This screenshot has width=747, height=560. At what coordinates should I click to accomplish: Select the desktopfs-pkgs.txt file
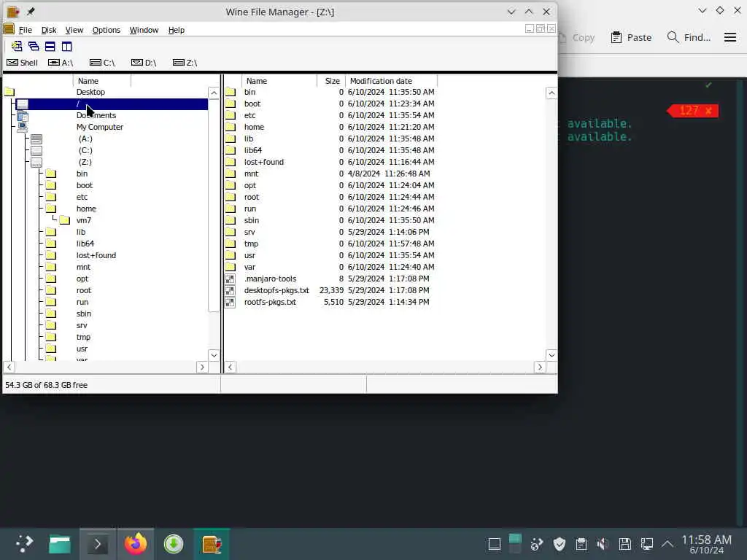(276, 290)
